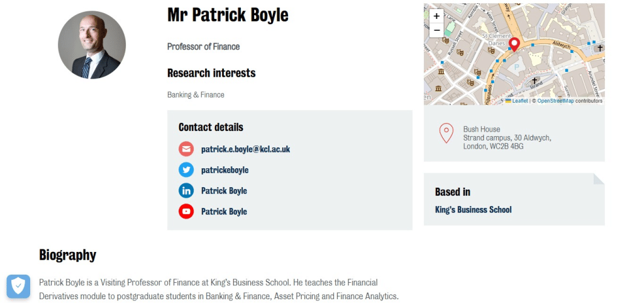Click the Mr Patrick Boyle heading
Screen dimensions: 644x303
[x=228, y=15]
